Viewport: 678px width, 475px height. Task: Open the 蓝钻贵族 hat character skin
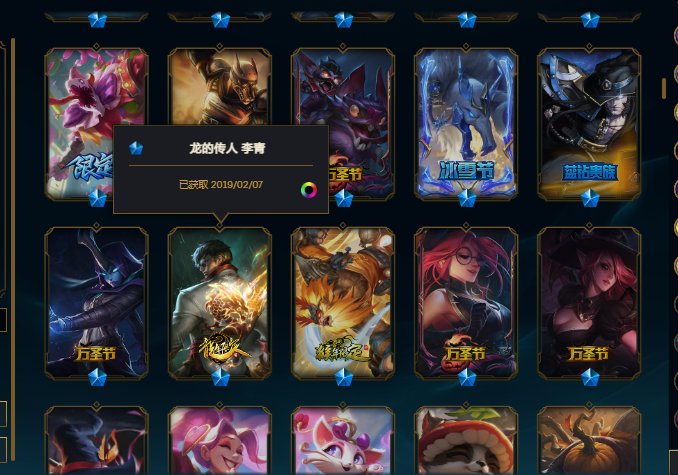point(589,124)
